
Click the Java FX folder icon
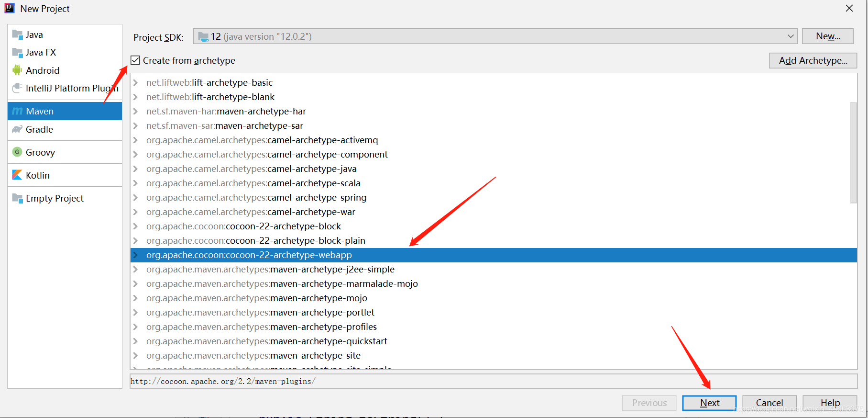click(x=17, y=52)
